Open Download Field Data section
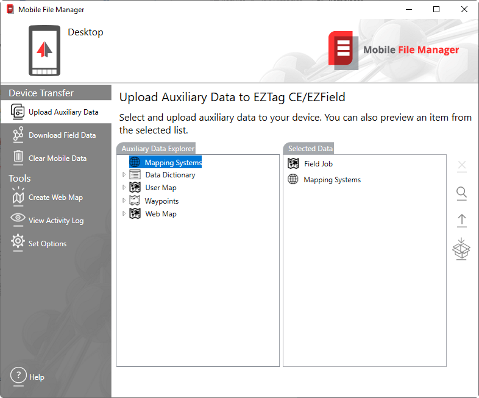This screenshot has height=398, width=479. [x=56, y=135]
